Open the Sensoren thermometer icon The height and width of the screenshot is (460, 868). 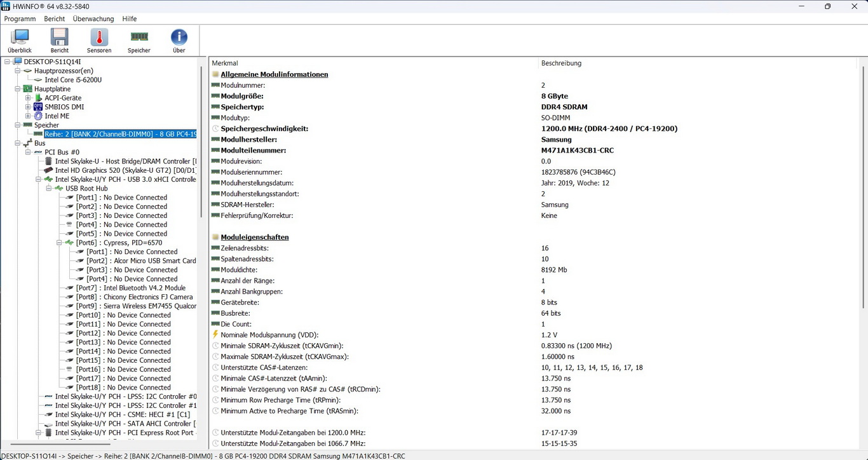[x=99, y=41]
